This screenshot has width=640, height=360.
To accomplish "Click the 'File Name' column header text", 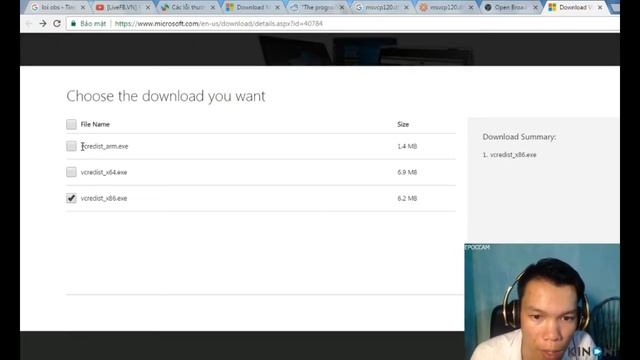I will click(95, 124).
